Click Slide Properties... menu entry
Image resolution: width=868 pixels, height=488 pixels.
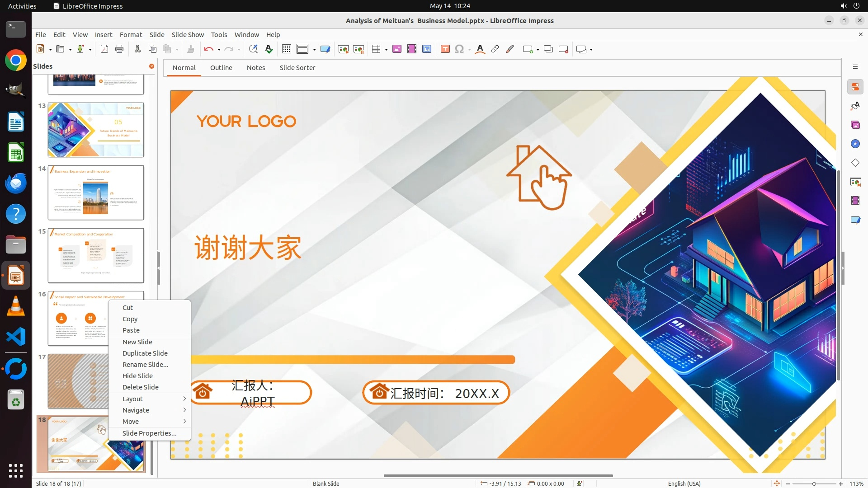pyautogui.click(x=149, y=433)
